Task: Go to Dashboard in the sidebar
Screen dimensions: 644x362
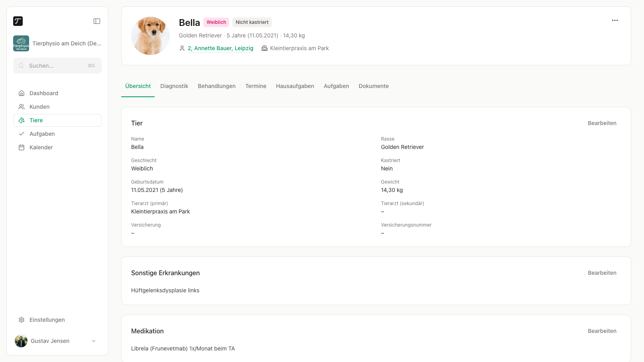Action: tap(57, 93)
